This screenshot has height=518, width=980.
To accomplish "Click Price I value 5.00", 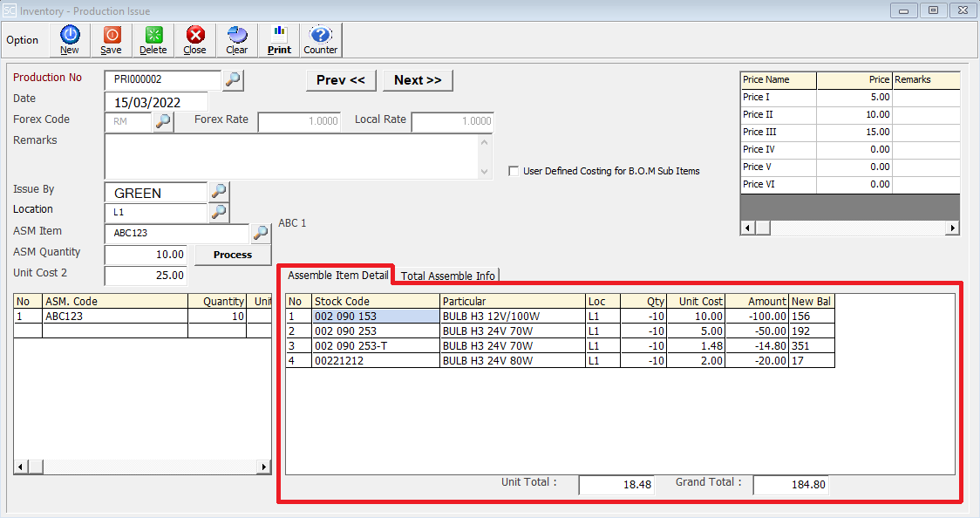I will [x=854, y=98].
